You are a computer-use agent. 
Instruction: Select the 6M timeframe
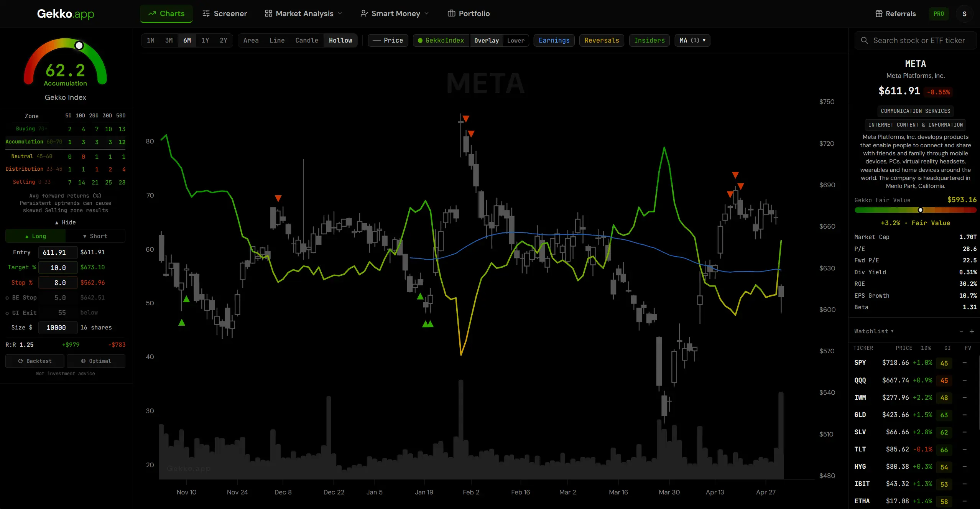point(187,40)
